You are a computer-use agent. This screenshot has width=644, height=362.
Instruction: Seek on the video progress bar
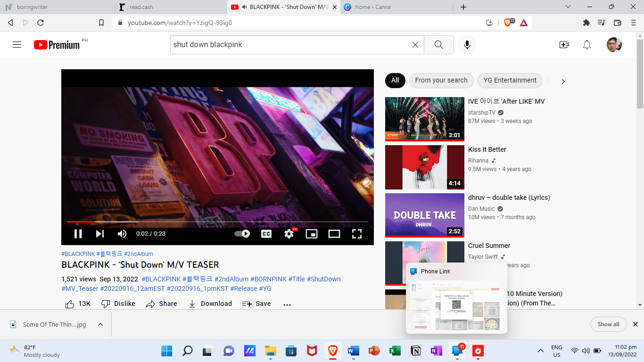coord(217,222)
